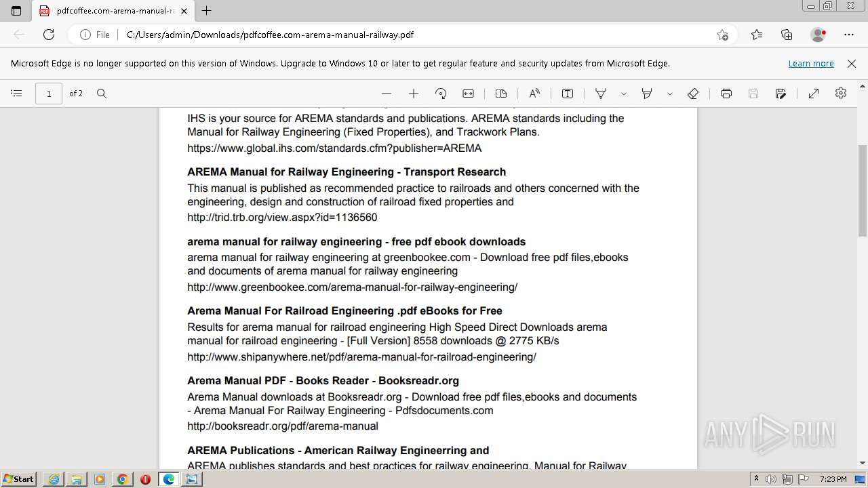868x488 pixels.
Task: Click the network icon in system tray
Action: point(787,479)
